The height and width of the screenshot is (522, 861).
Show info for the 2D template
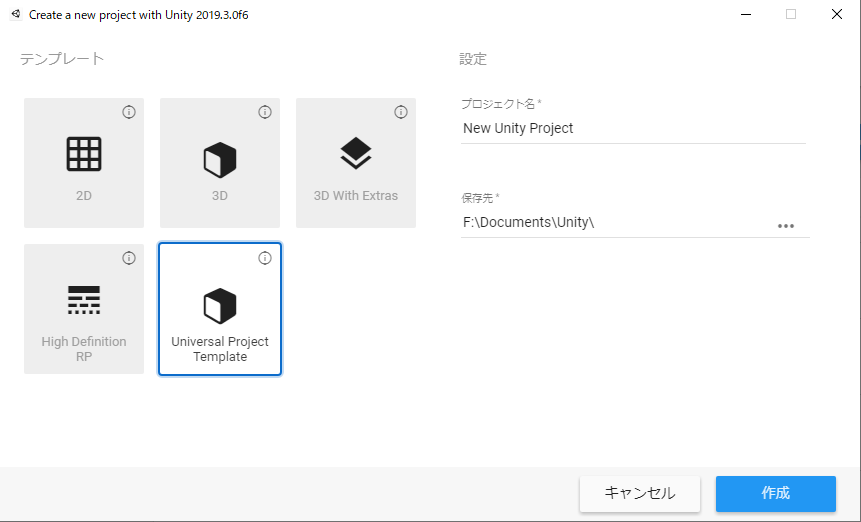(129, 112)
